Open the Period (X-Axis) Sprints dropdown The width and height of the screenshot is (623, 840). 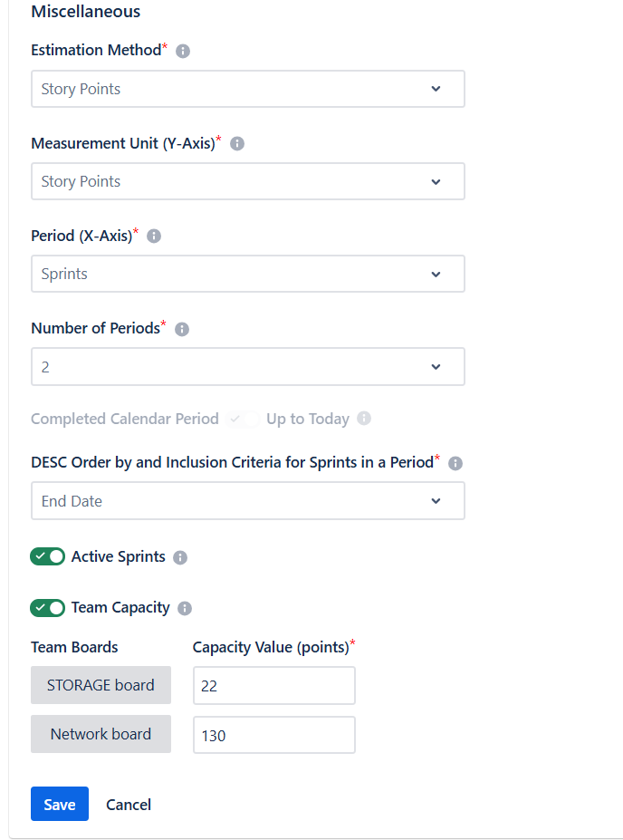[247, 274]
